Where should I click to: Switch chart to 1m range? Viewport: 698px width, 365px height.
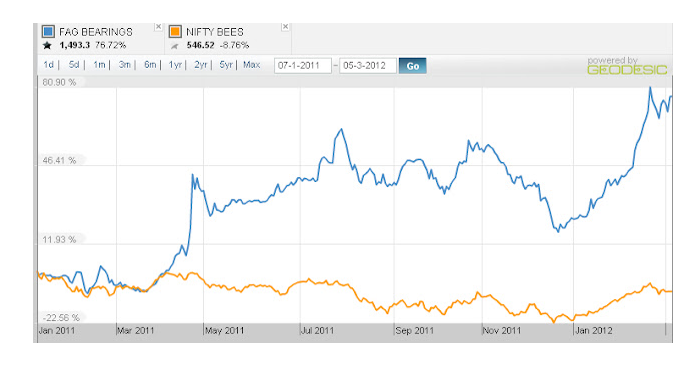[x=99, y=65]
